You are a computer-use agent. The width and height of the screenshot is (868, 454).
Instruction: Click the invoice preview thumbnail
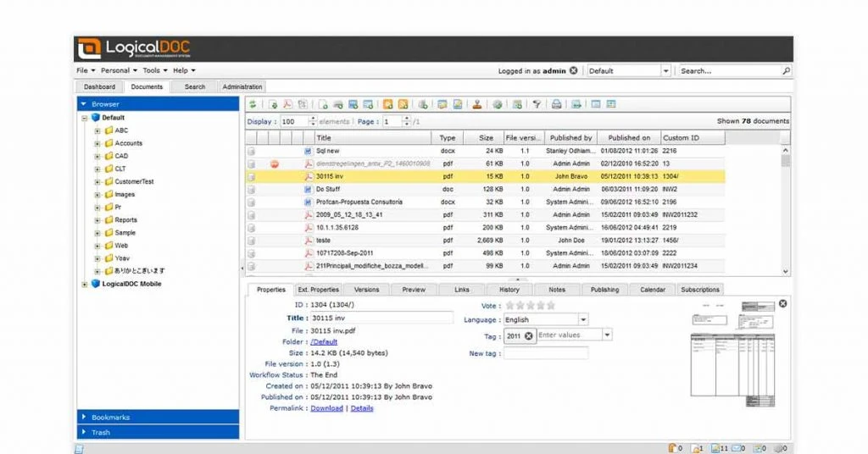(x=732, y=354)
